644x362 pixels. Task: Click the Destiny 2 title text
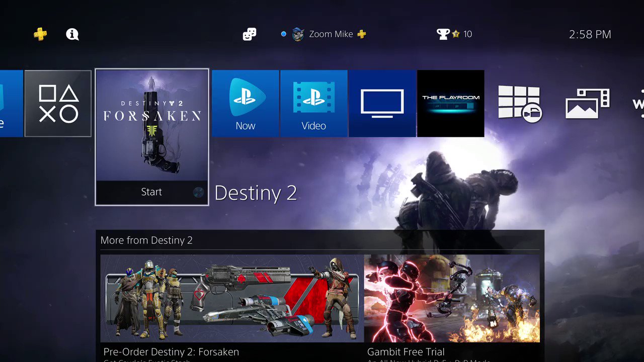(256, 193)
